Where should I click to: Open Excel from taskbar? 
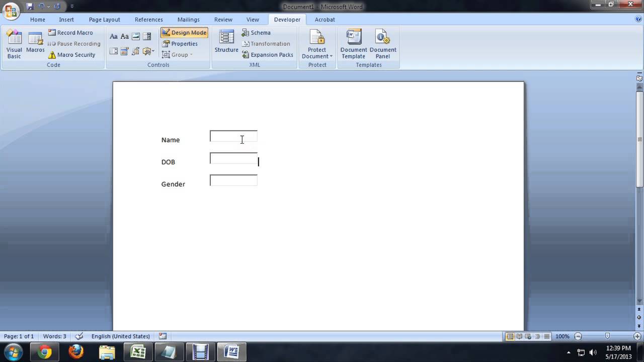138,352
